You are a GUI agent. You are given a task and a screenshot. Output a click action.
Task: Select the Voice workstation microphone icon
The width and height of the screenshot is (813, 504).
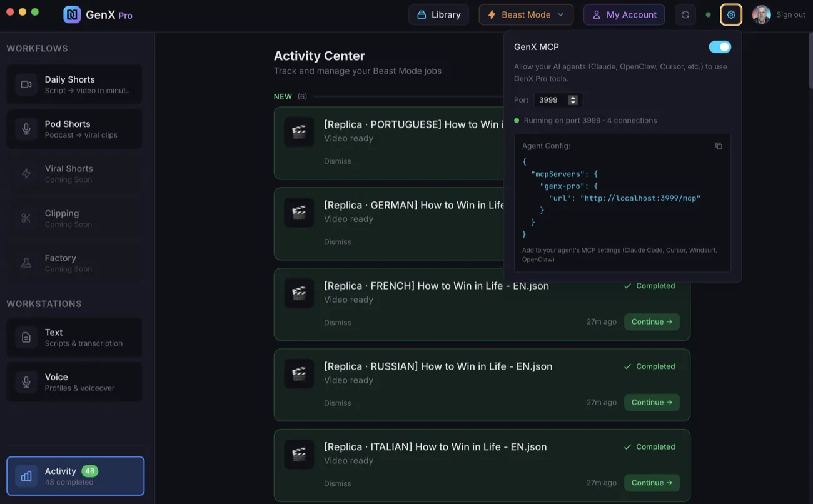click(26, 381)
